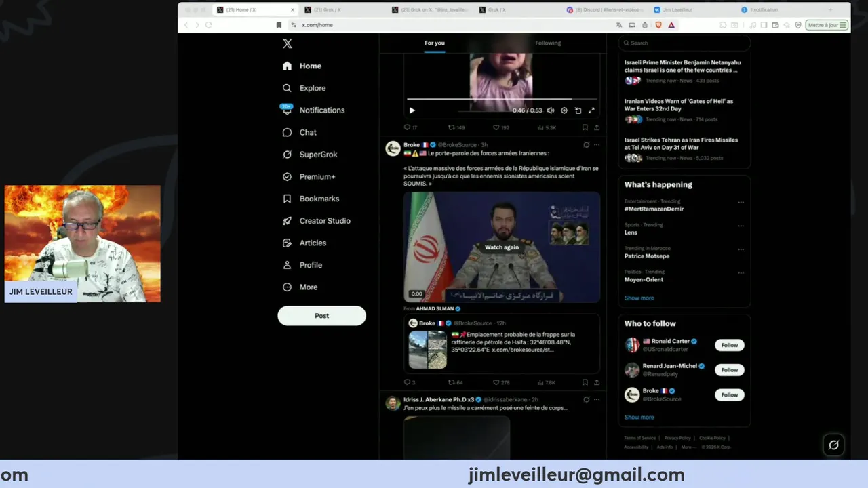
Task: Click the Post button
Action: point(321,316)
